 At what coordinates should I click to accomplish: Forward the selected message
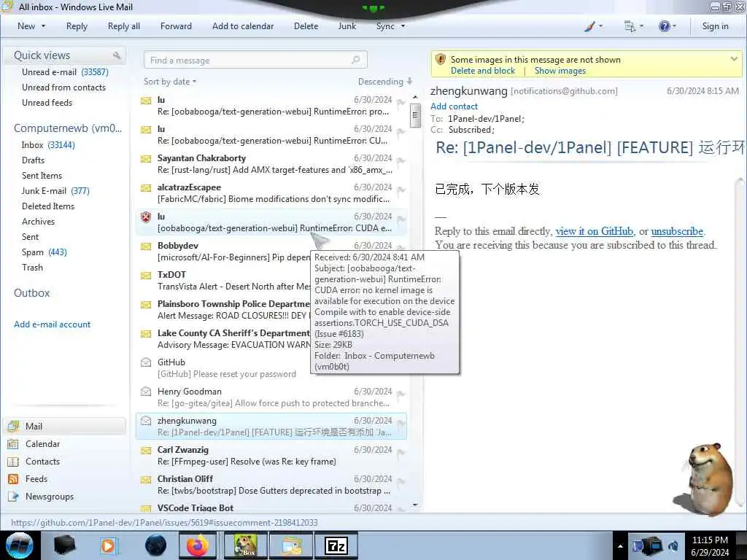tap(176, 26)
